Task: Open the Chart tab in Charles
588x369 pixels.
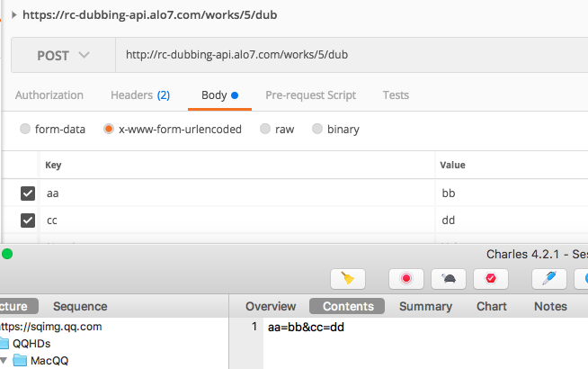Action: [492, 306]
